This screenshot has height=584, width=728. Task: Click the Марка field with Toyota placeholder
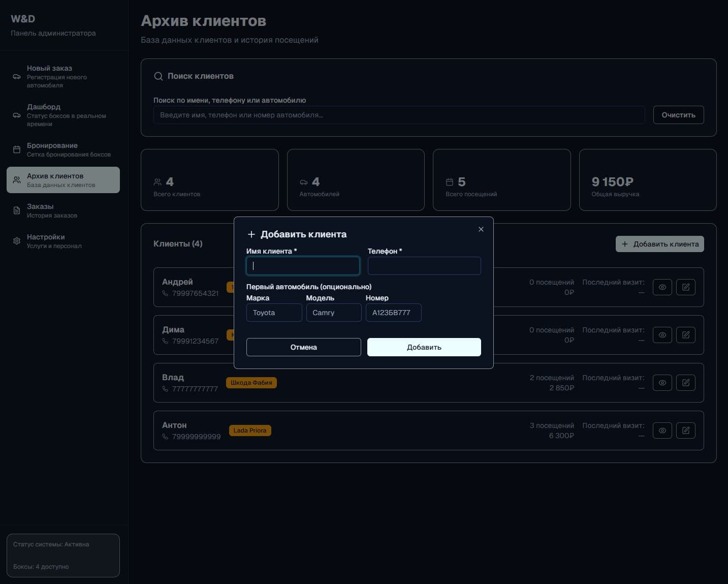(274, 313)
